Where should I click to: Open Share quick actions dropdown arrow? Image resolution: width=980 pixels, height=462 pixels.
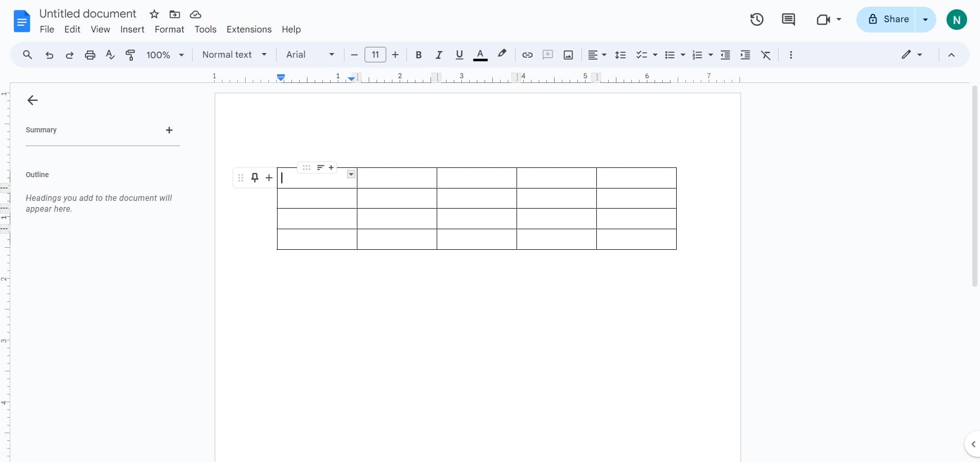[x=925, y=20]
